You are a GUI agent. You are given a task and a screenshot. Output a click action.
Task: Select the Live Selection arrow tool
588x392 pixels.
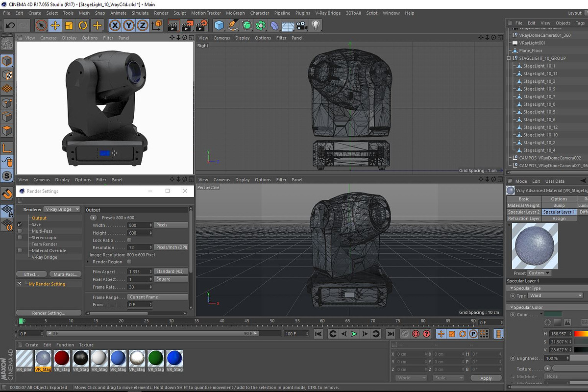pos(42,25)
